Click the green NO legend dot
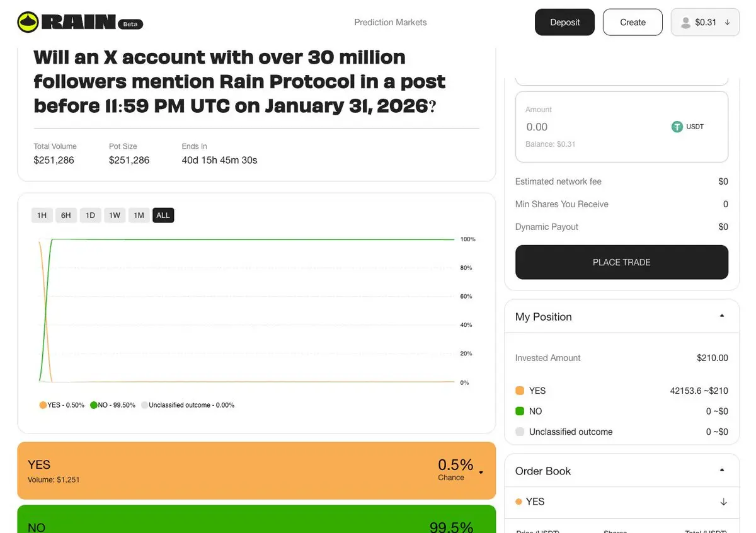Screen dimensions: 756x533 94,405
